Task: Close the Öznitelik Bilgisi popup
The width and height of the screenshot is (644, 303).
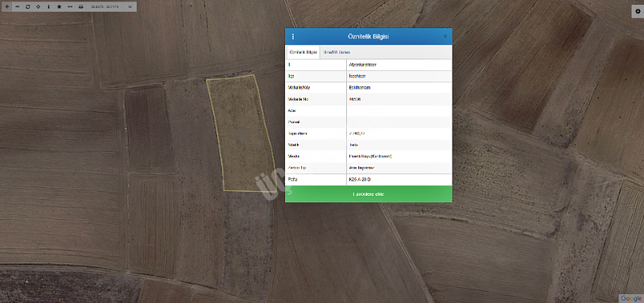Action: (x=445, y=36)
